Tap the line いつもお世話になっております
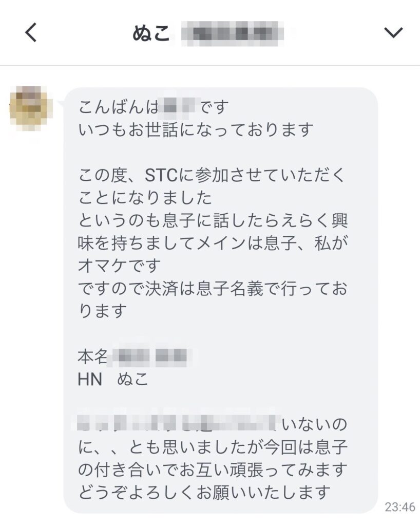This screenshot has height=526, width=420. point(196,130)
